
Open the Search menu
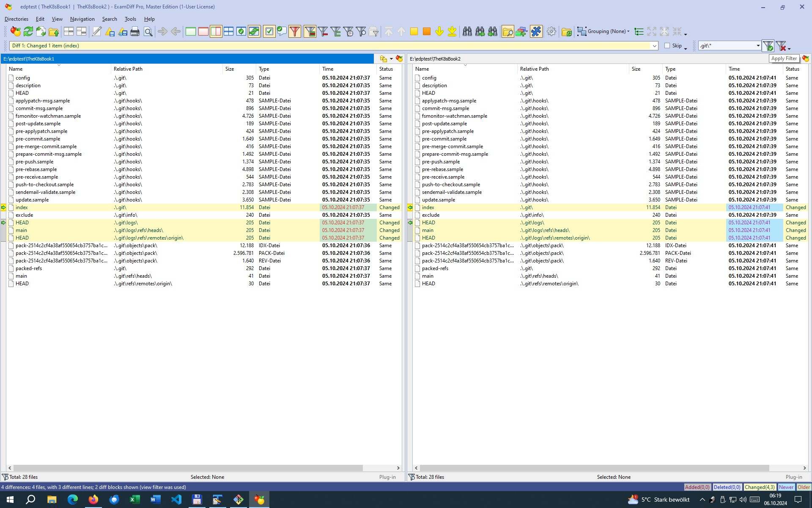[x=110, y=19]
